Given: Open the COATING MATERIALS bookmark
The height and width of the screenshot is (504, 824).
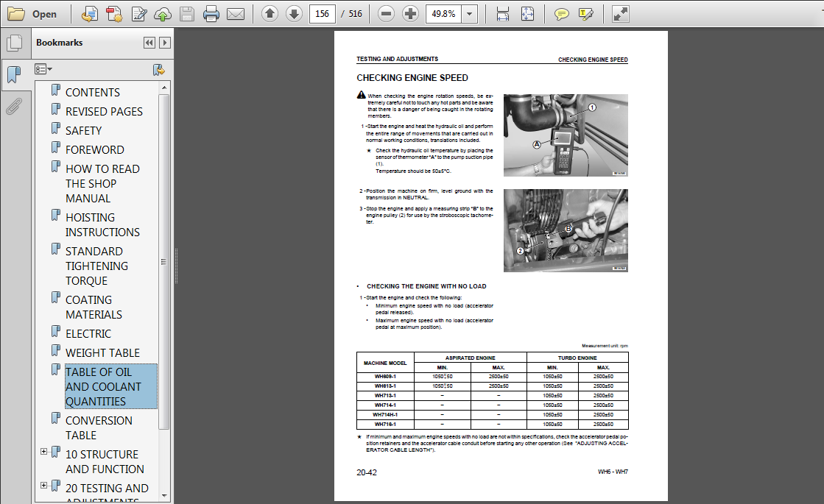Looking at the screenshot, I should click(x=94, y=307).
